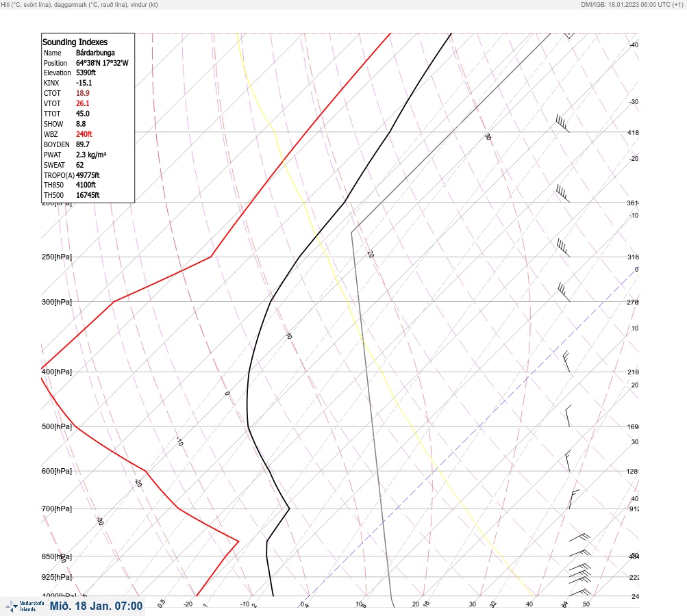
Task: Click the wind barb at 850 hPa
Action: (x=580, y=553)
